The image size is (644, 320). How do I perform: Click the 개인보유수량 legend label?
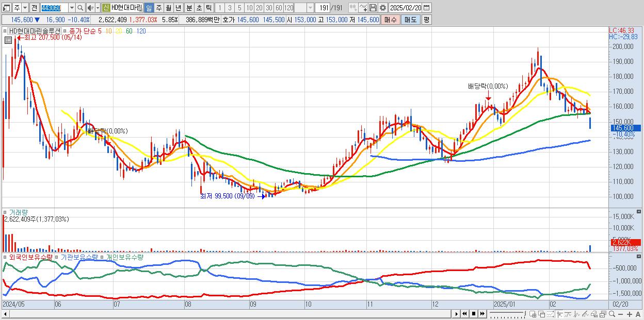(125, 257)
